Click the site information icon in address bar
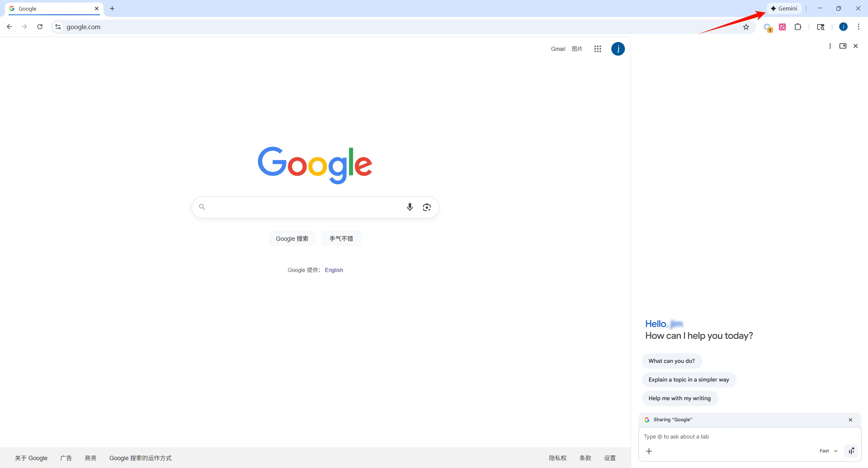Image resolution: width=868 pixels, height=468 pixels. click(58, 27)
